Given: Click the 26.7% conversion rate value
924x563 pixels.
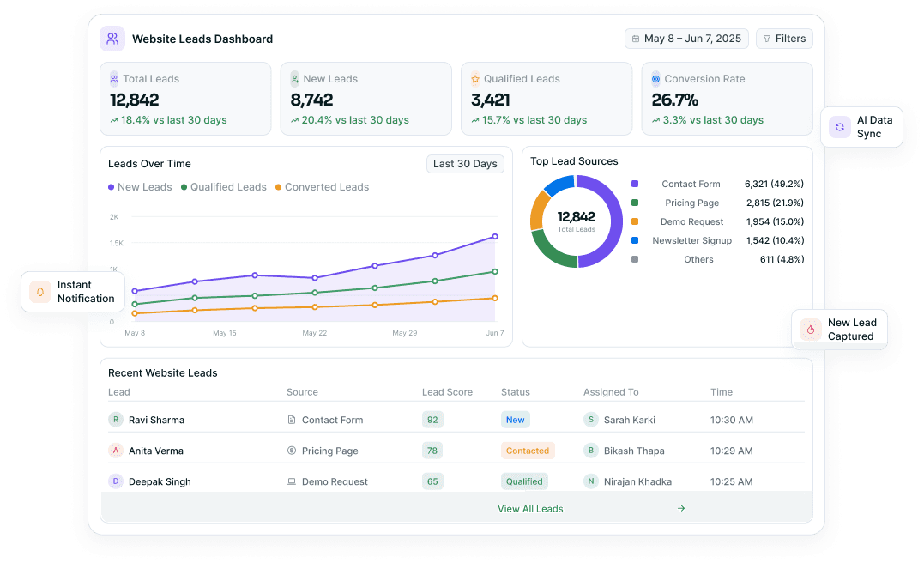Looking at the screenshot, I should [674, 100].
